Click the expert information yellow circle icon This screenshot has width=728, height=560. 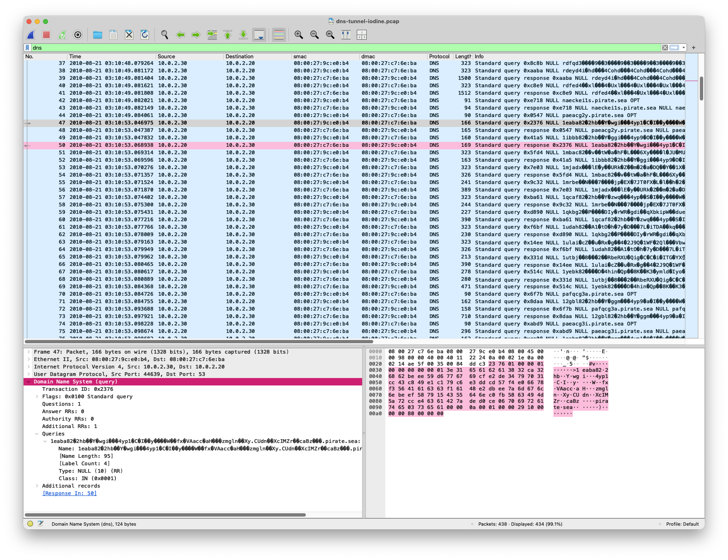pyautogui.click(x=30, y=524)
